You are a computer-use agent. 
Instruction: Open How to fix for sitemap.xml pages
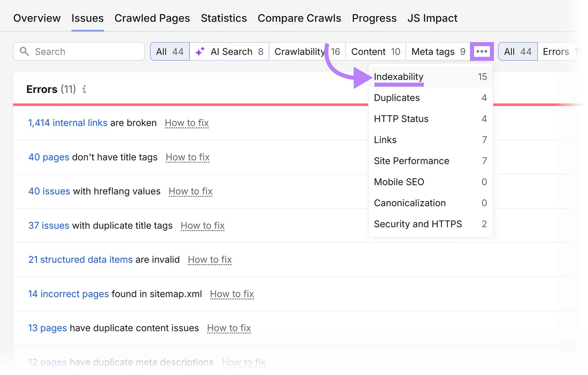click(232, 294)
